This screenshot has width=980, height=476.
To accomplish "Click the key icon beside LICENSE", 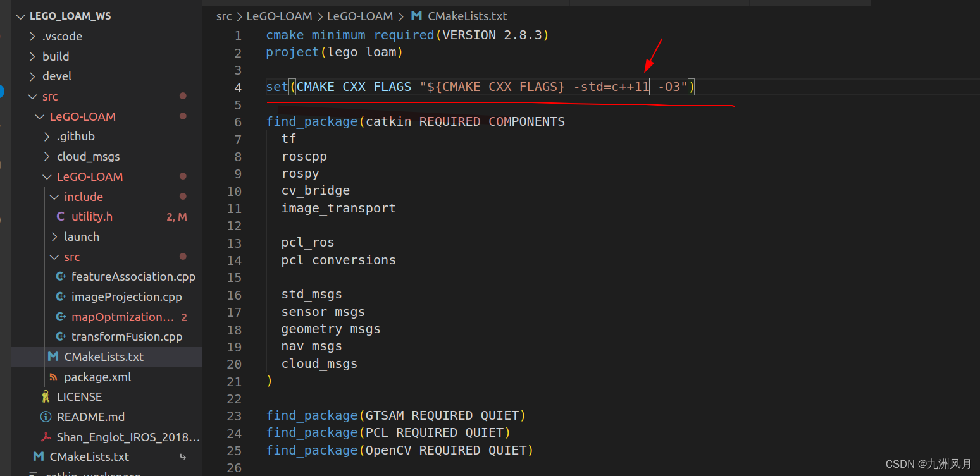I will 45,396.
